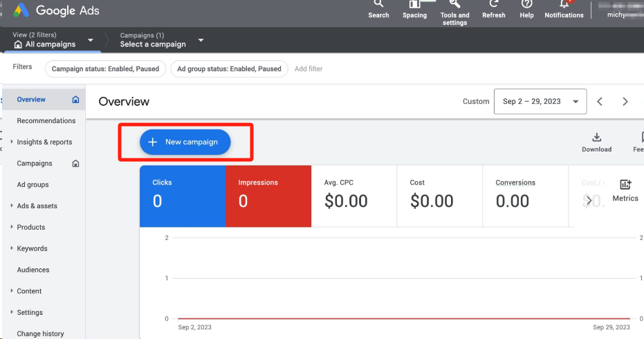The height and width of the screenshot is (339, 644).
Task: Click the Sep 2, 2023 chart axis label
Action: tap(194, 327)
